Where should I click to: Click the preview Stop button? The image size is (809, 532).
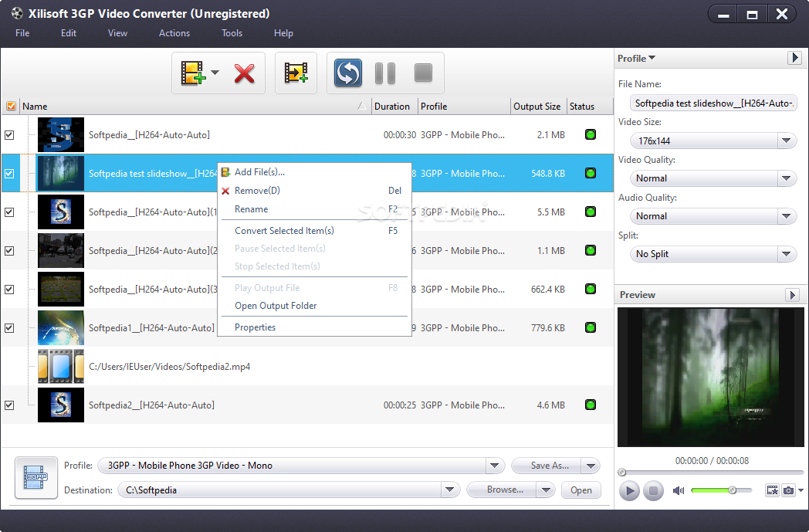(652, 491)
